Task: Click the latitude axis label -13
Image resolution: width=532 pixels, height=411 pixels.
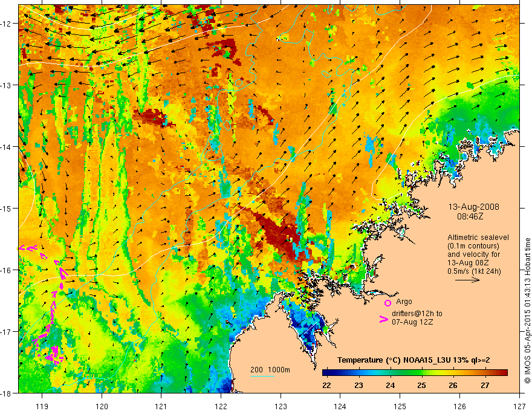Action: 7,85
